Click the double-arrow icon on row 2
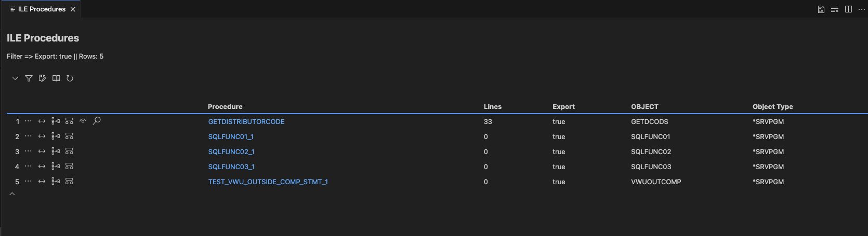Viewport: 868px width, 236px height. pyautogui.click(x=42, y=136)
